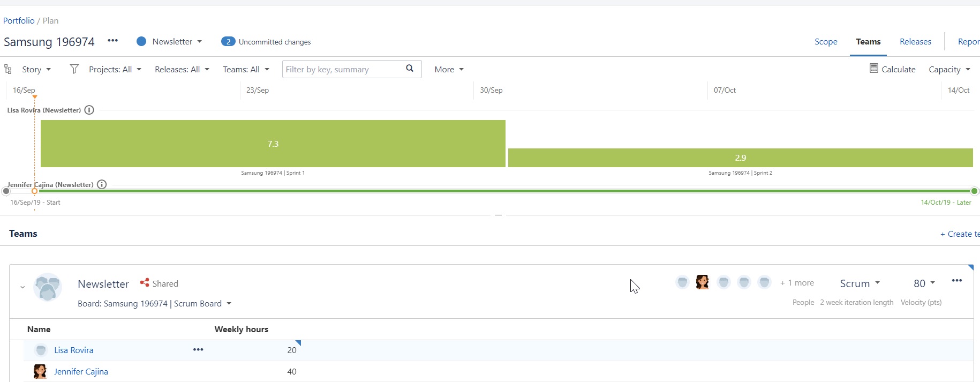Collapse the Newsletter team card

click(22, 287)
